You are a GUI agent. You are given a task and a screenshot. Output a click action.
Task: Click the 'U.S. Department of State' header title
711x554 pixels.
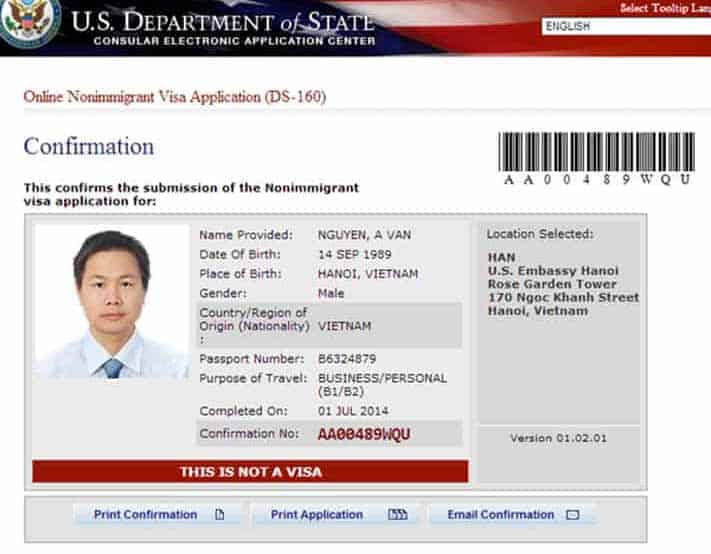click(x=223, y=21)
